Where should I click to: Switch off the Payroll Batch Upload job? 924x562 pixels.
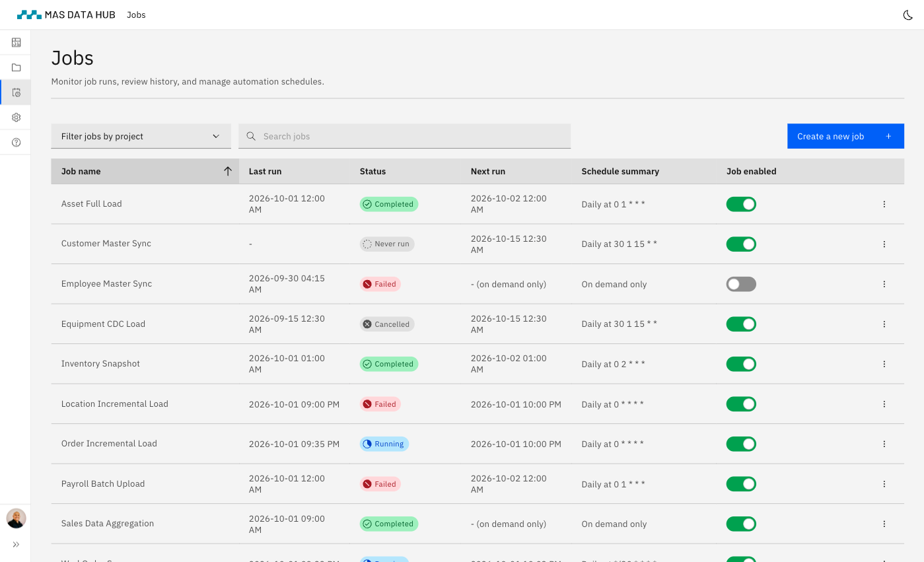[741, 484]
